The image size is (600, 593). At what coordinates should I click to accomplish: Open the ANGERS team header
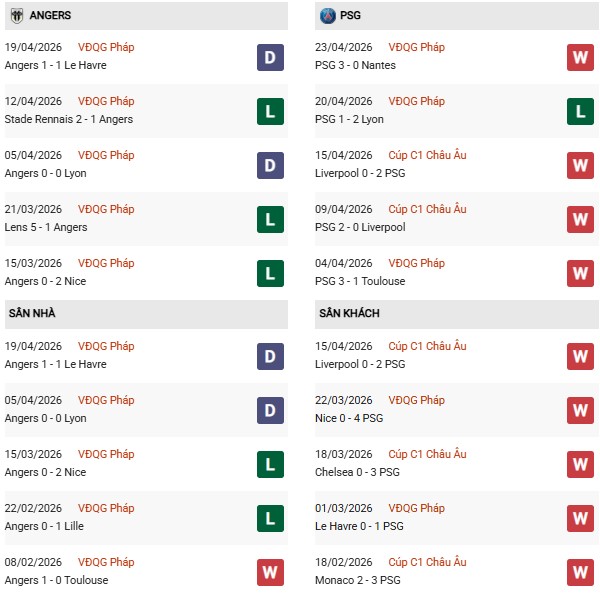51,16
